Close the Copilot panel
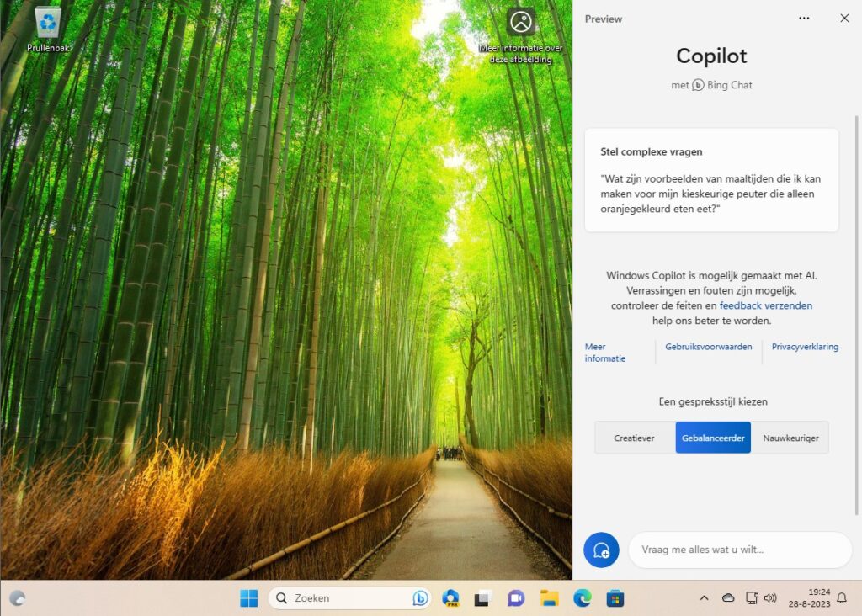Screen dimensions: 862x616 844,19
